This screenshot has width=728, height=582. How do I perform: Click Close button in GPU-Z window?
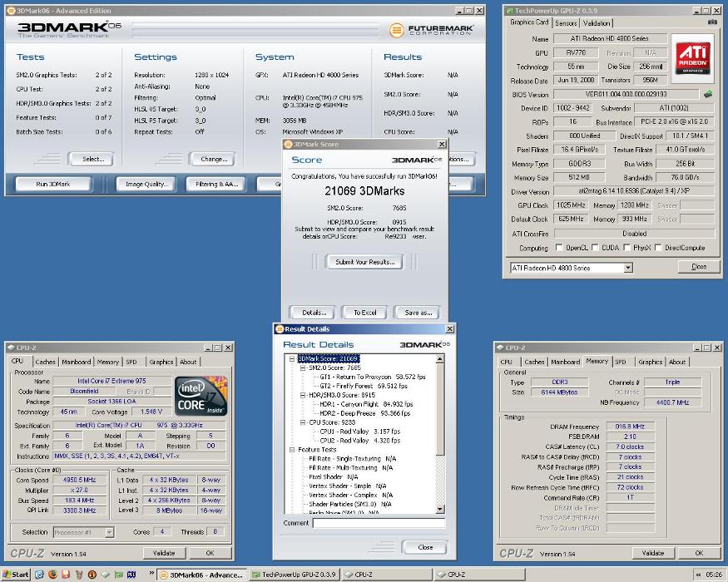click(x=699, y=266)
